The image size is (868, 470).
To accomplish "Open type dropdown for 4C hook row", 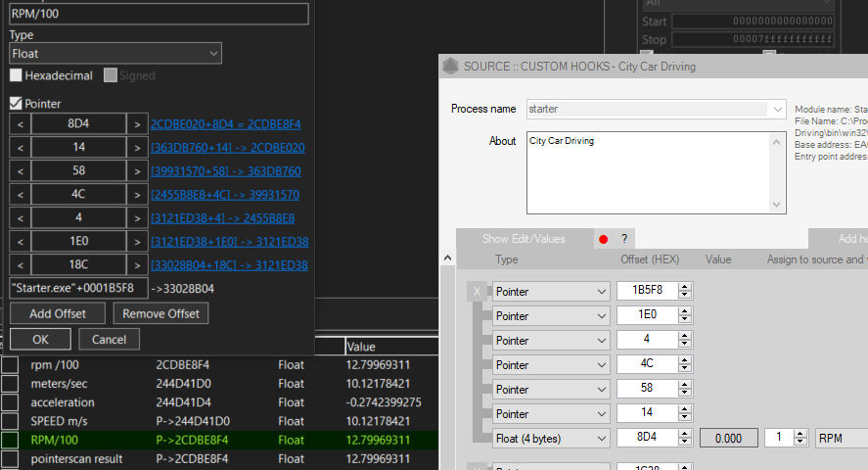I will click(x=551, y=365).
